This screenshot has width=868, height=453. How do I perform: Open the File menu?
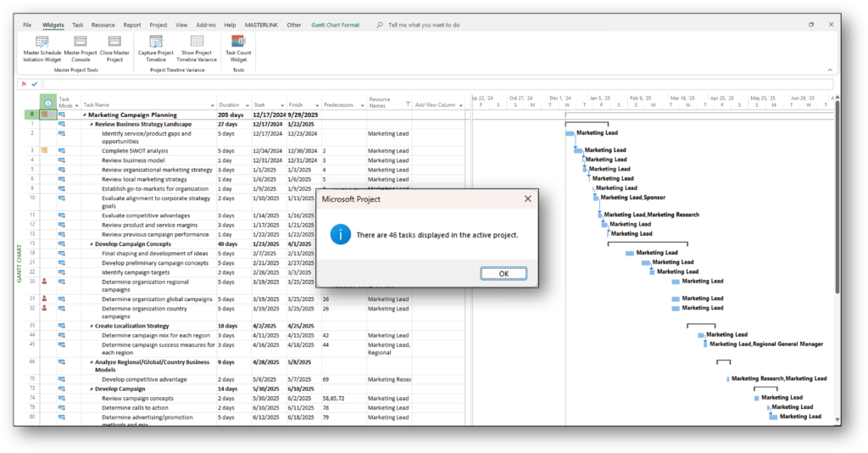click(27, 25)
